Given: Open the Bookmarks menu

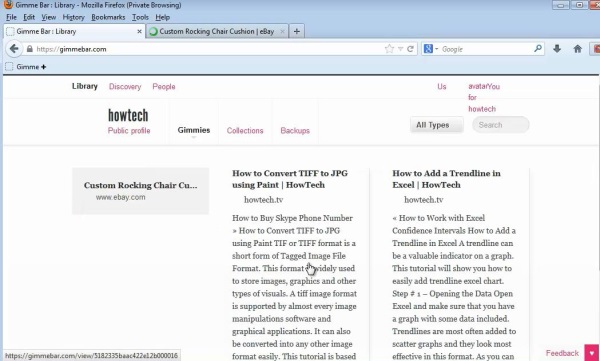Looking at the screenshot, I should click(108, 17).
